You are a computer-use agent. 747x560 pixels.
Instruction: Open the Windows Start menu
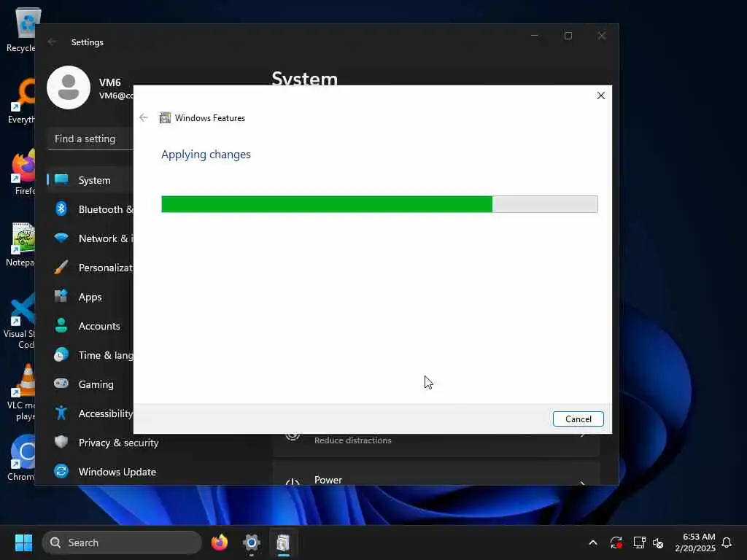[x=23, y=542]
